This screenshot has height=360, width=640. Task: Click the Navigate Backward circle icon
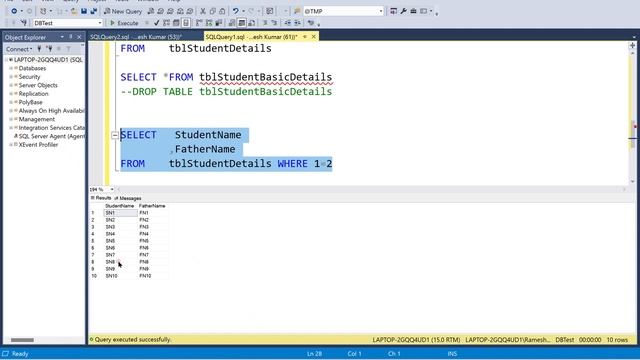pos(14,11)
